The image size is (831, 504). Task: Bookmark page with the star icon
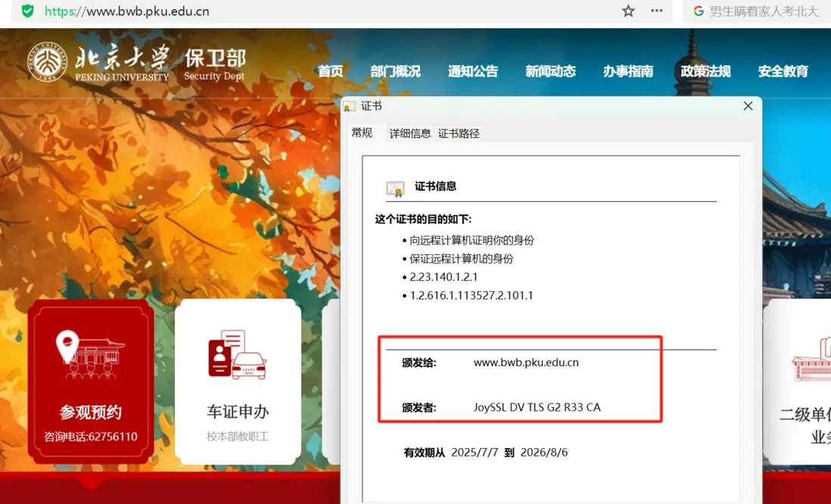628,11
